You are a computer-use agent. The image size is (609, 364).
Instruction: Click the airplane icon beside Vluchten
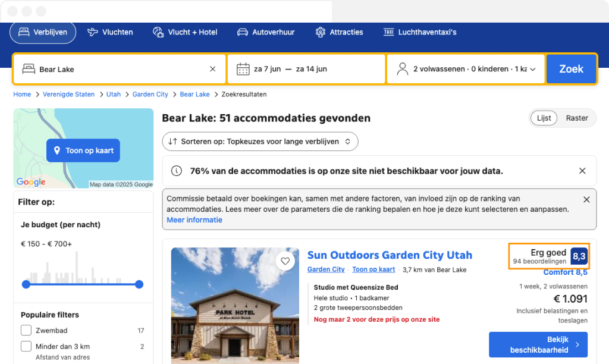point(92,32)
